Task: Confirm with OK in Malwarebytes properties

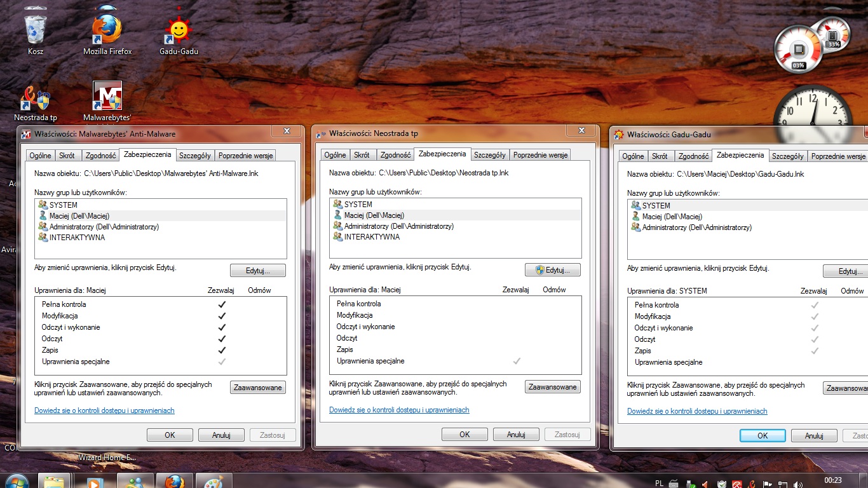Action: tap(170, 435)
